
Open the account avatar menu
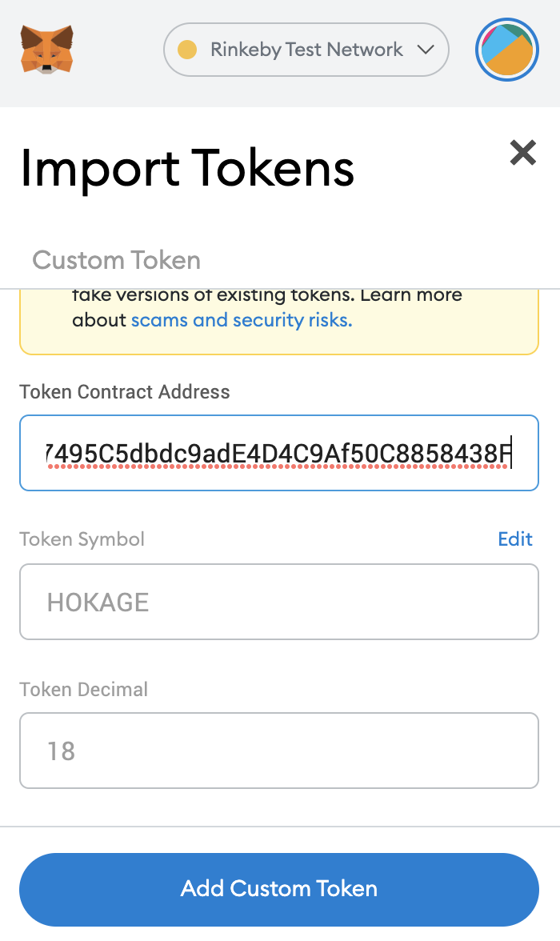[x=506, y=50]
